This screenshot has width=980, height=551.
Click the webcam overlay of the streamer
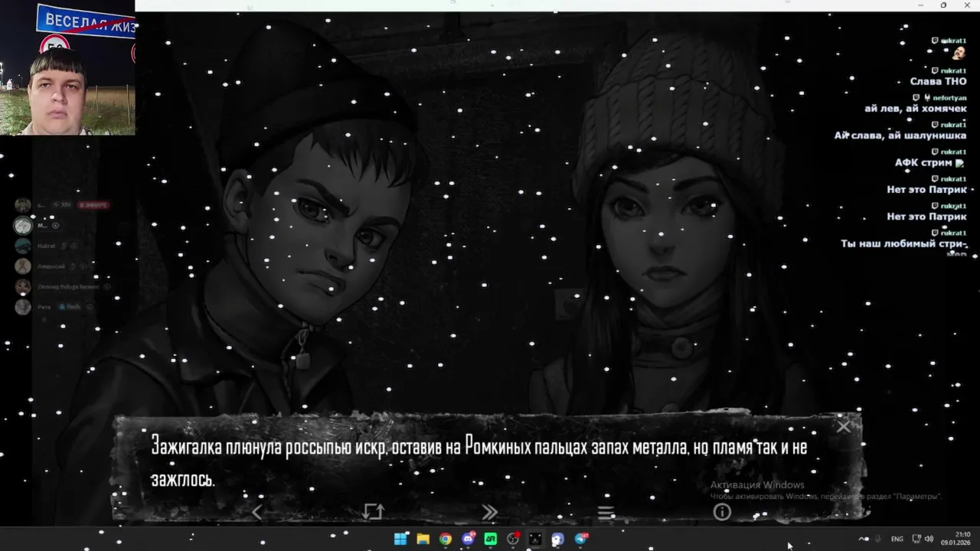click(67, 67)
